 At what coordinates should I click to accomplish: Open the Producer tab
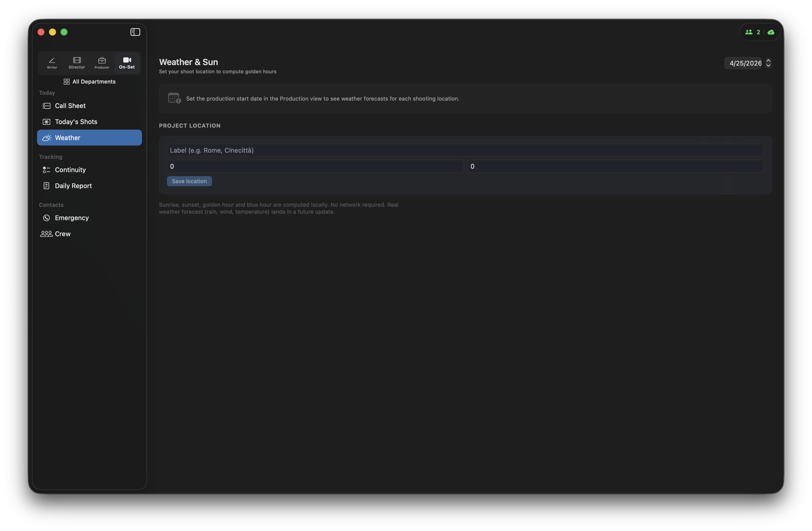pos(102,63)
